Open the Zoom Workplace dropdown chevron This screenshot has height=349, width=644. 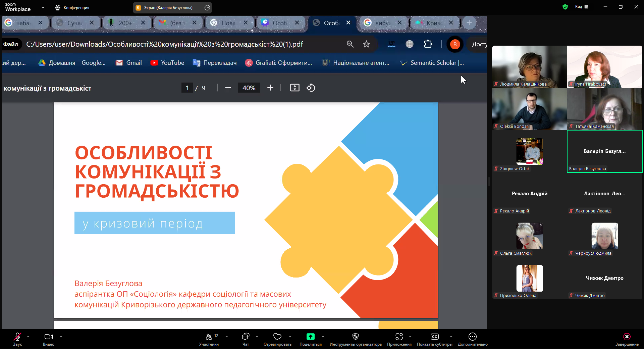[x=43, y=7]
